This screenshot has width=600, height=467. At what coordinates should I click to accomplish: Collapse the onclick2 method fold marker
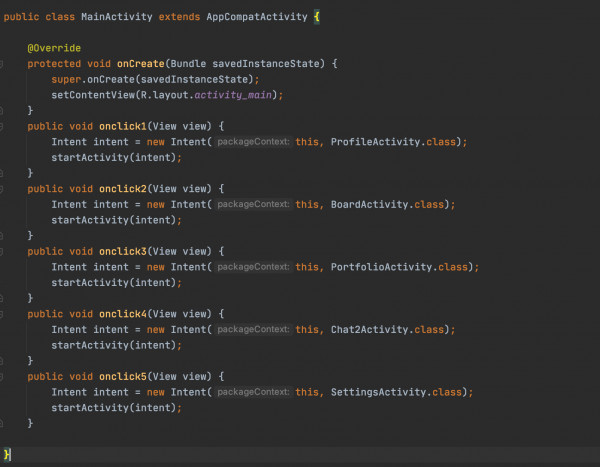(x=1, y=189)
